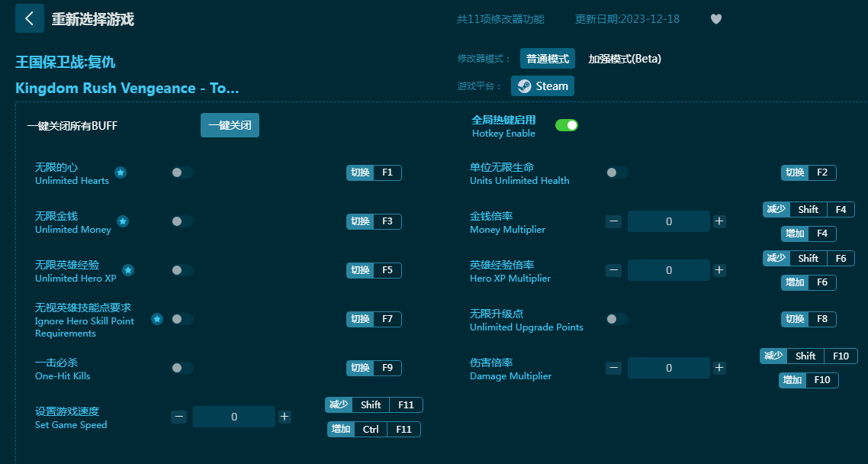868x464 pixels.
Task: Click the Damage Multiplier value field
Action: tap(669, 368)
